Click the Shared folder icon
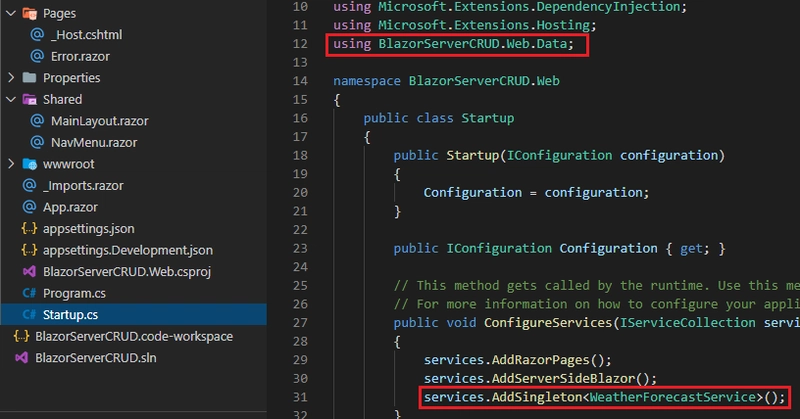Viewport: 800px width, 419px height. tap(29, 100)
